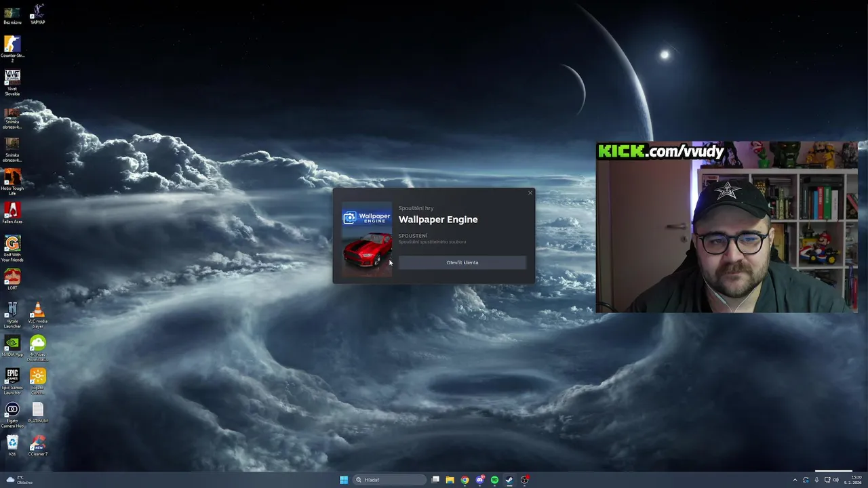This screenshot has height=488, width=868.
Task: Select Golf With Your Friends icon
Action: pos(12,248)
